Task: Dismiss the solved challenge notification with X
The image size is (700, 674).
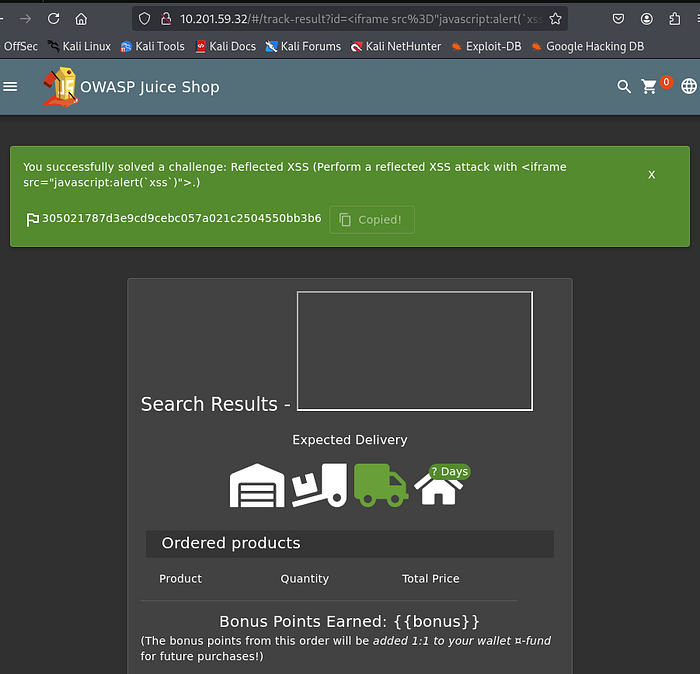Action: [x=651, y=175]
